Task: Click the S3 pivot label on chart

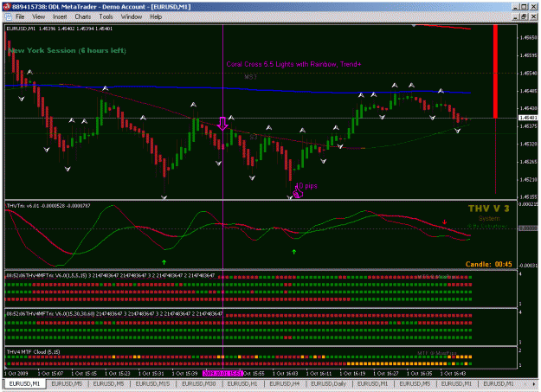Action: pyautogui.click(x=254, y=137)
